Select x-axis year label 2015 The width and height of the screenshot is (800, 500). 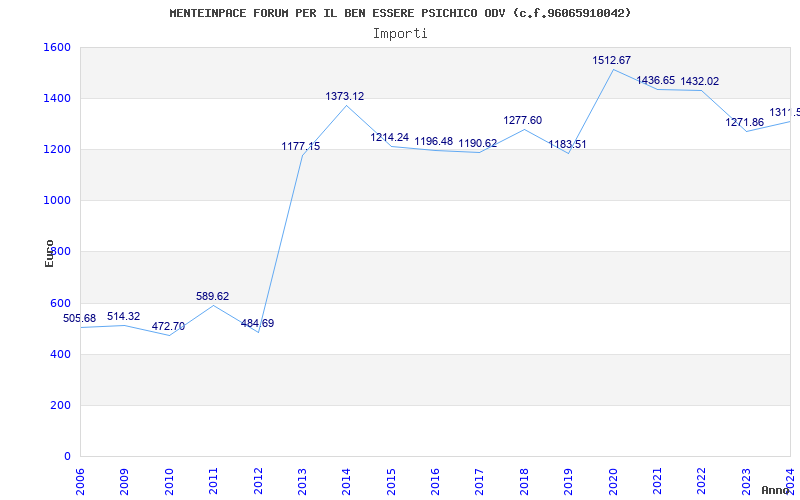coord(391,481)
